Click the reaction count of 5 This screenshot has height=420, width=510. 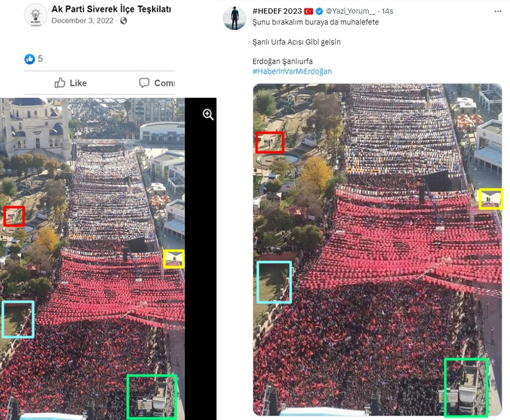pyautogui.click(x=40, y=59)
